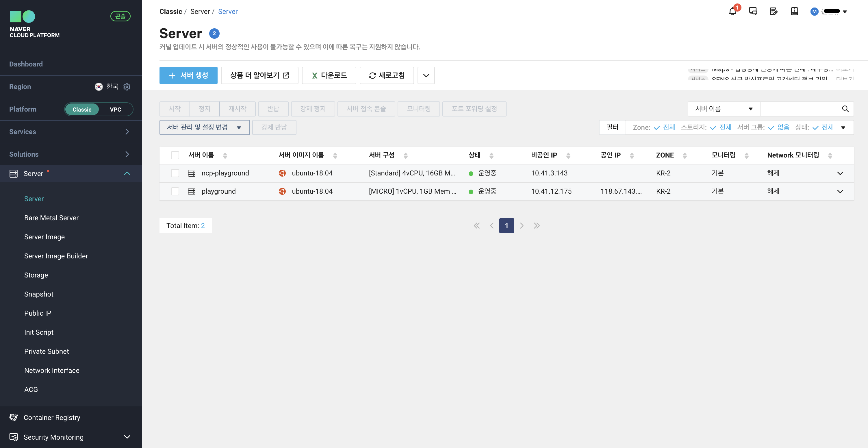
Task: Click the search magnifier icon
Action: 845,109
